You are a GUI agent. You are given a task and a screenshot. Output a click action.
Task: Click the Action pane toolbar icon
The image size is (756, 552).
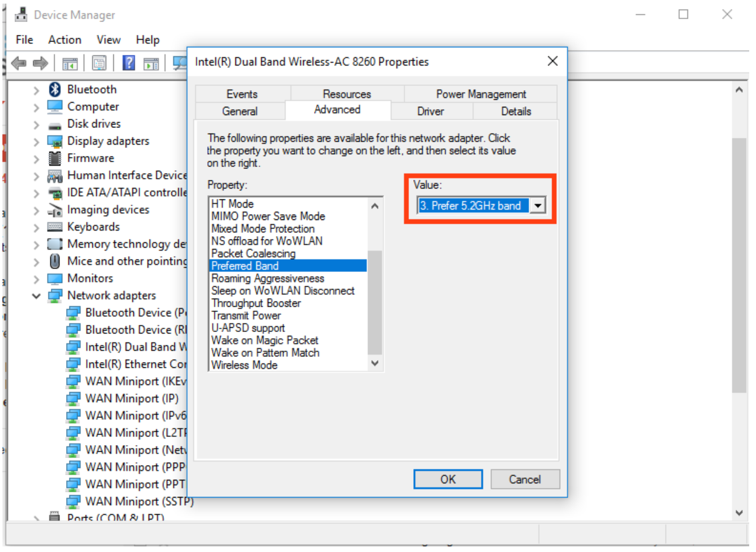[151, 63]
